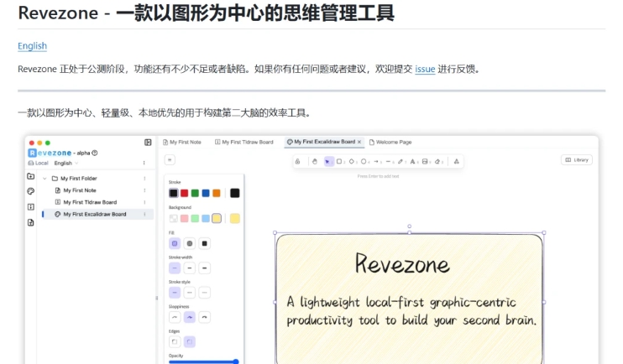This screenshot has height=364, width=623.
Task: Open My First Note in tree
Action: point(80,190)
